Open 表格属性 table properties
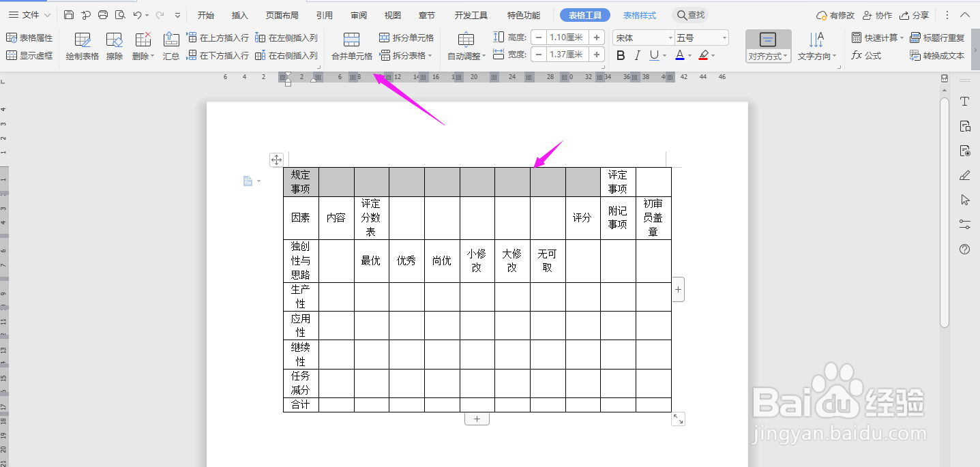 pyautogui.click(x=30, y=37)
